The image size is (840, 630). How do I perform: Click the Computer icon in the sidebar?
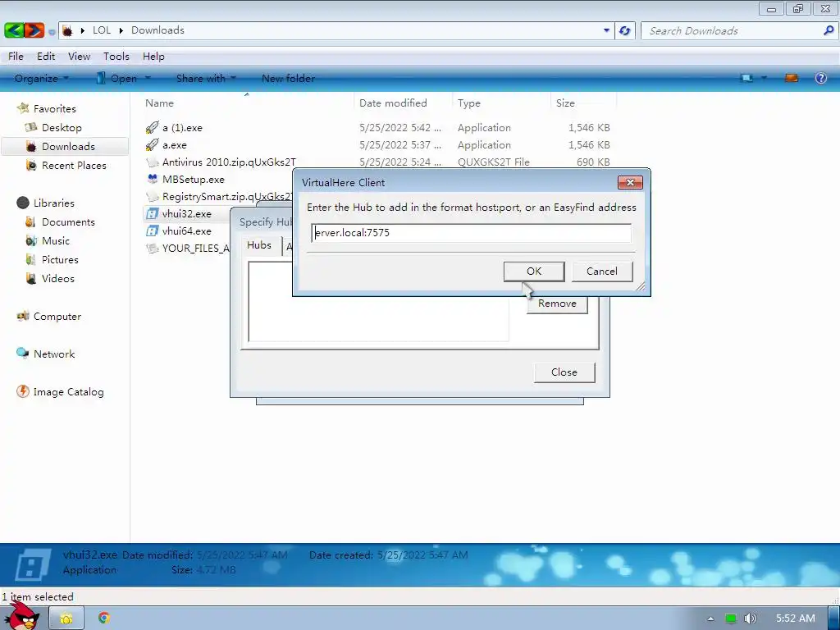pos(23,316)
